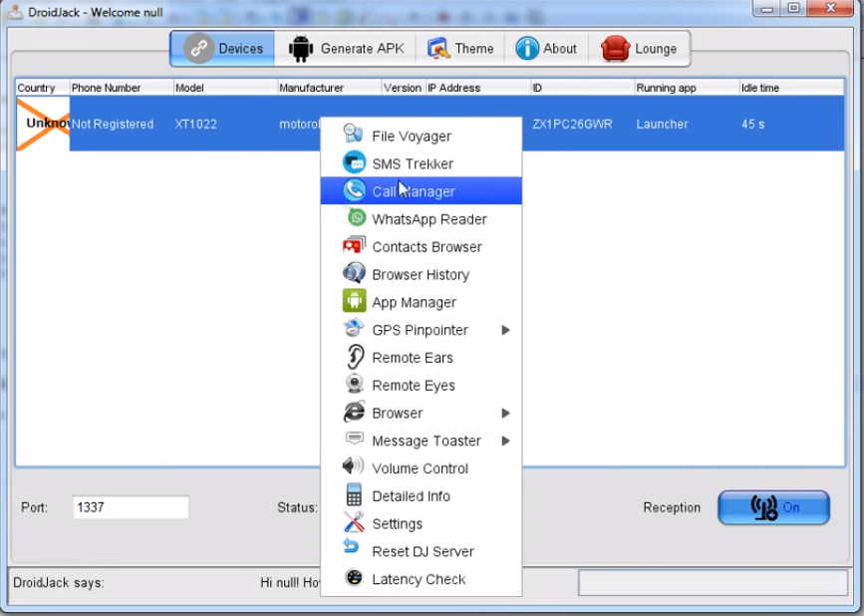Click the ZX1PC26GWR device ID cell
The image size is (864, 616).
point(582,124)
